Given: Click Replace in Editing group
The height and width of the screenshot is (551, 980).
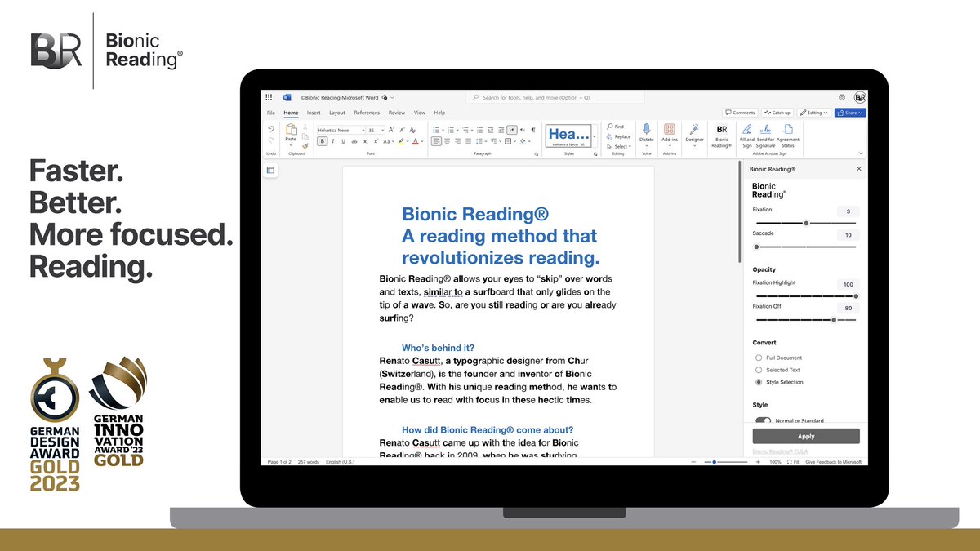Looking at the screenshot, I should click(619, 136).
